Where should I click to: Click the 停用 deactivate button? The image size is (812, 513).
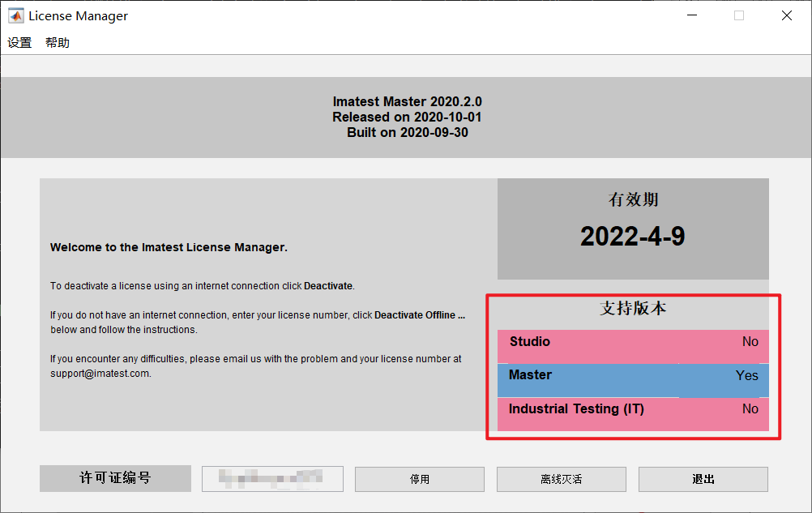[x=420, y=479]
